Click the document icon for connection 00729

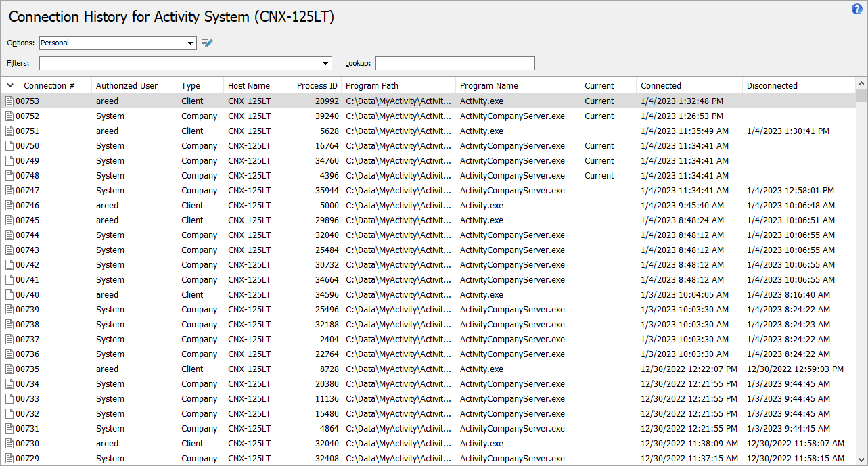coord(9,458)
